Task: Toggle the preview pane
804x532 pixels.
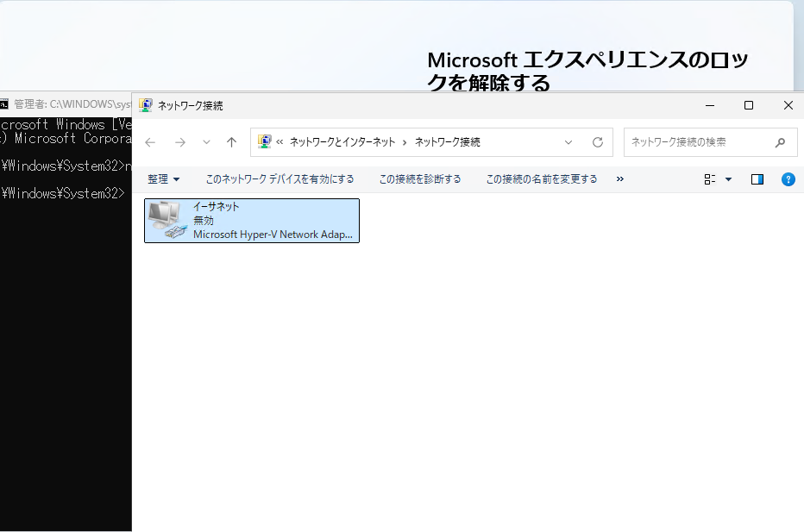Action: pyautogui.click(x=757, y=179)
